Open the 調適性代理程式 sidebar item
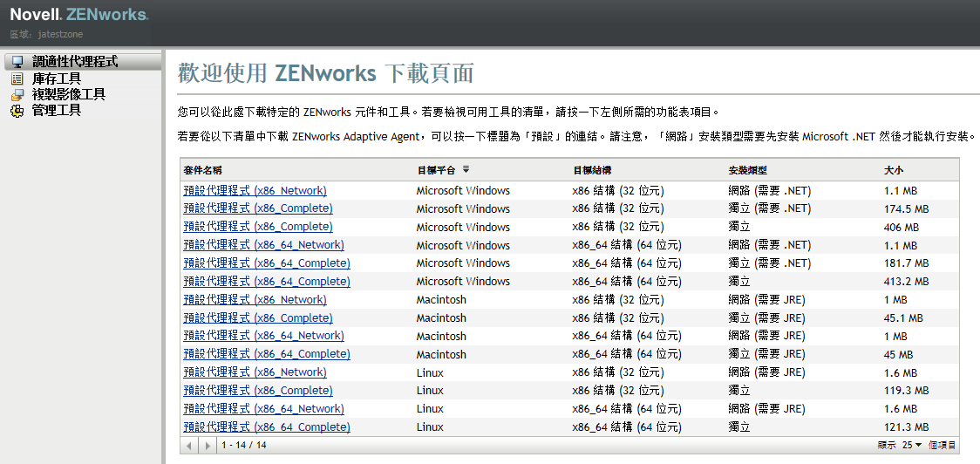Image resolution: width=980 pixels, height=464 pixels. click(x=75, y=62)
